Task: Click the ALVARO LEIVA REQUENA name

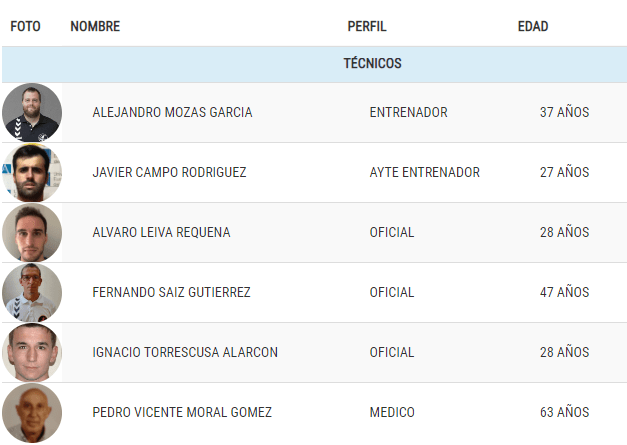Action: pos(161,232)
